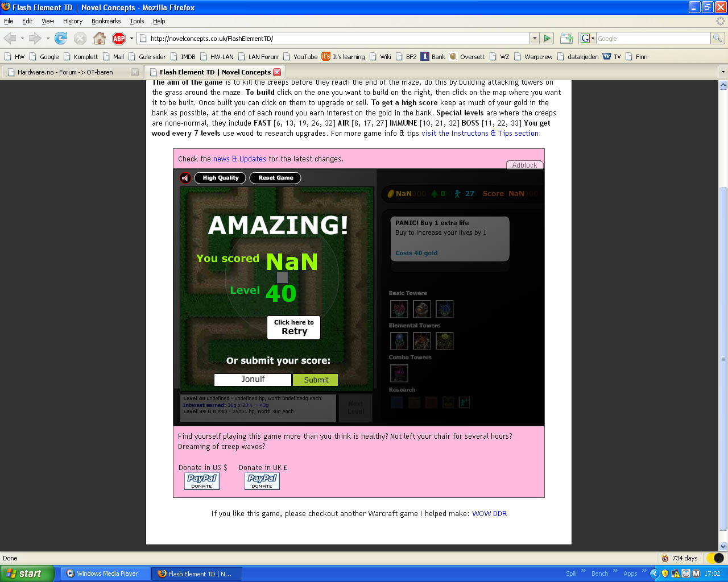Click the Stop loading button

(80, 38)
